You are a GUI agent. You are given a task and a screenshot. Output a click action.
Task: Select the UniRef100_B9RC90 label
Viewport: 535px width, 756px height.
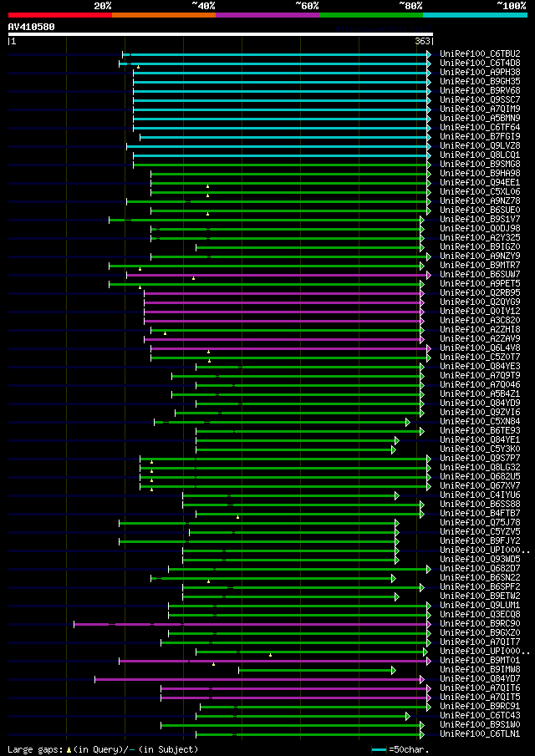pyautogui.click(x=480, y=624)
